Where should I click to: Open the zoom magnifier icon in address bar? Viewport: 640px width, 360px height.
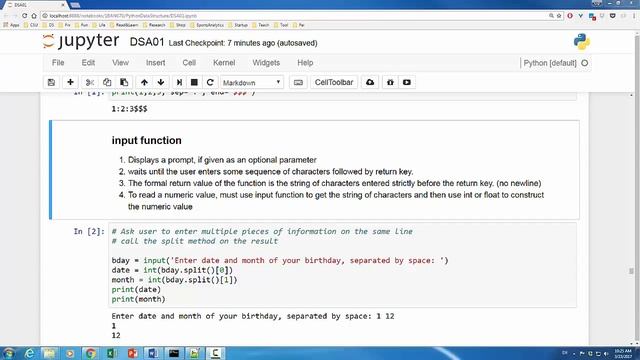(551, 16)
